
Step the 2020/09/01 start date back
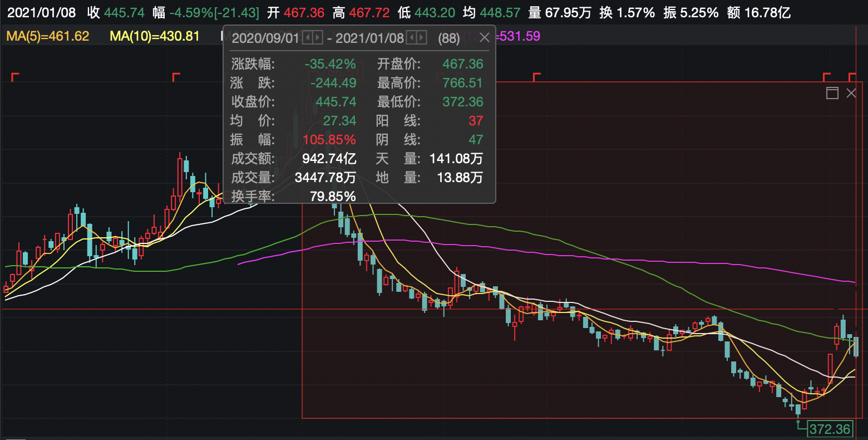307,38
